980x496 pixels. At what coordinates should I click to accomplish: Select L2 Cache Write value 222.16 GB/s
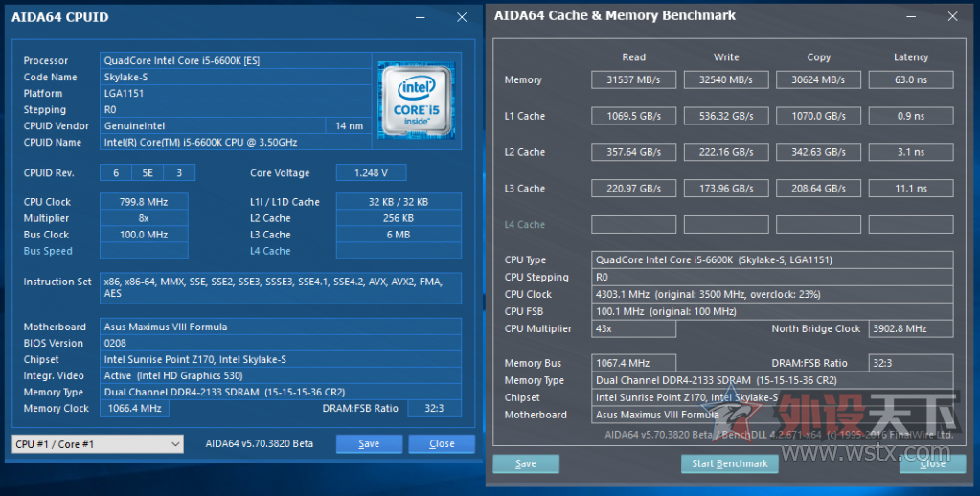726,152
